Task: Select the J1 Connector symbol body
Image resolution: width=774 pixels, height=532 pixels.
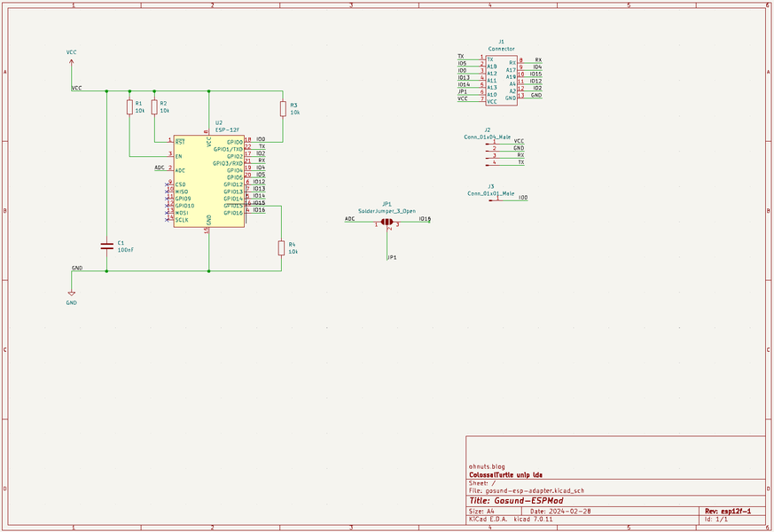Action: pos(501,80)
